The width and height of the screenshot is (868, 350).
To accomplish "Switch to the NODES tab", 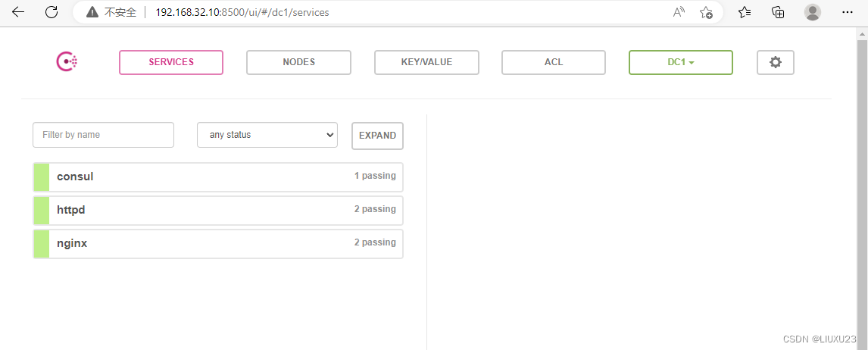I will point(299,62).
